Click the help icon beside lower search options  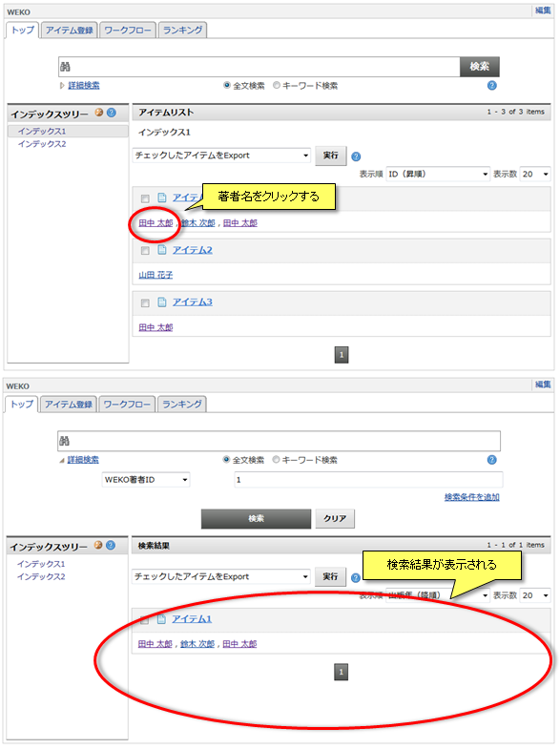coord(491,460)
